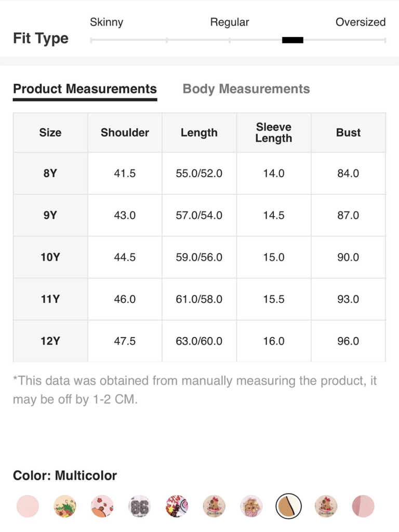Screen dimensions: 399x532
Task: Click the Skinny fit label
Action: click(x=107, y=22)
